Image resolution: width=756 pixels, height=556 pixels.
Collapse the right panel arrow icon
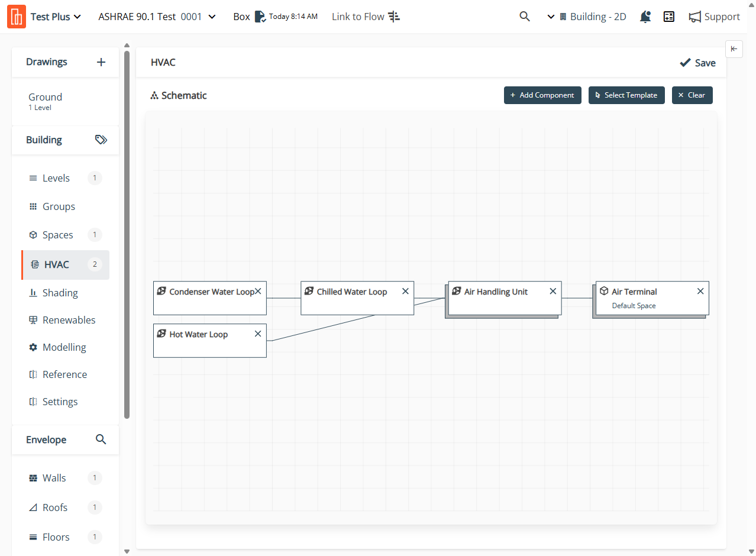(x=734, y=49)
